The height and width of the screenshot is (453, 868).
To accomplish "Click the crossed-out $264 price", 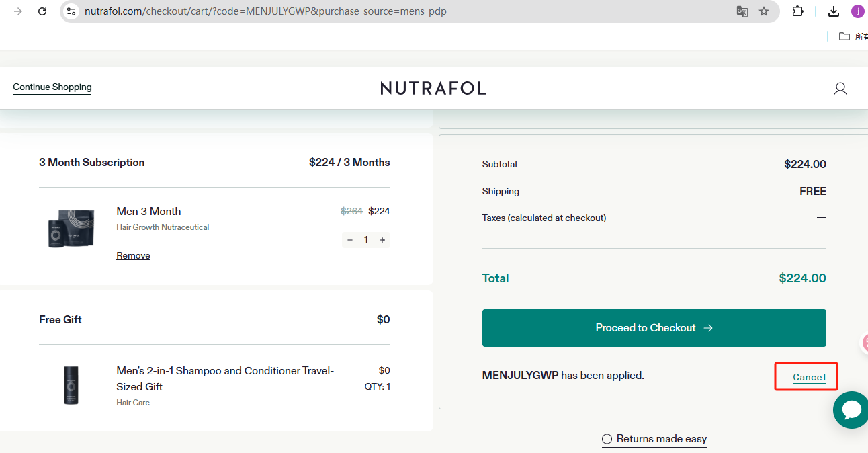I will [x=351, y=211].
